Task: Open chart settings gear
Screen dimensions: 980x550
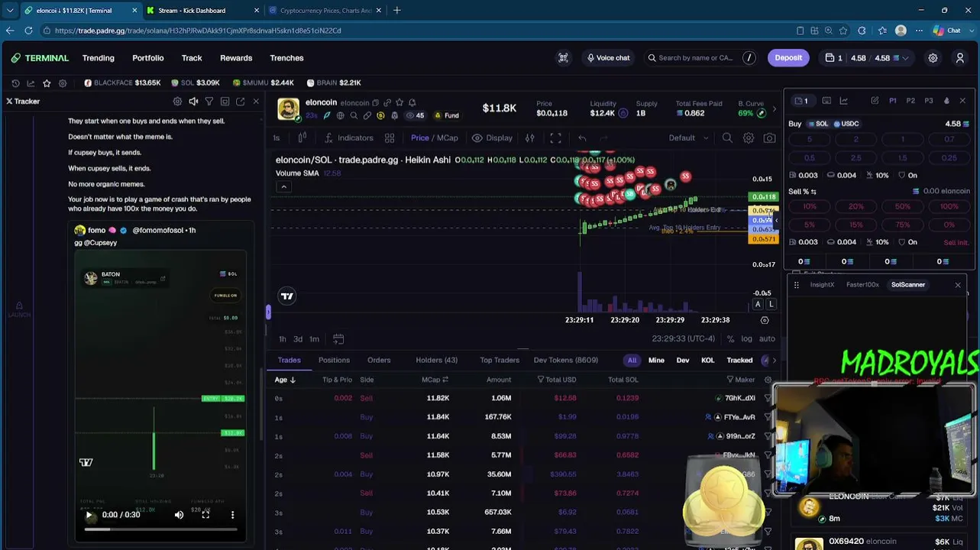Action: (749, 138)
